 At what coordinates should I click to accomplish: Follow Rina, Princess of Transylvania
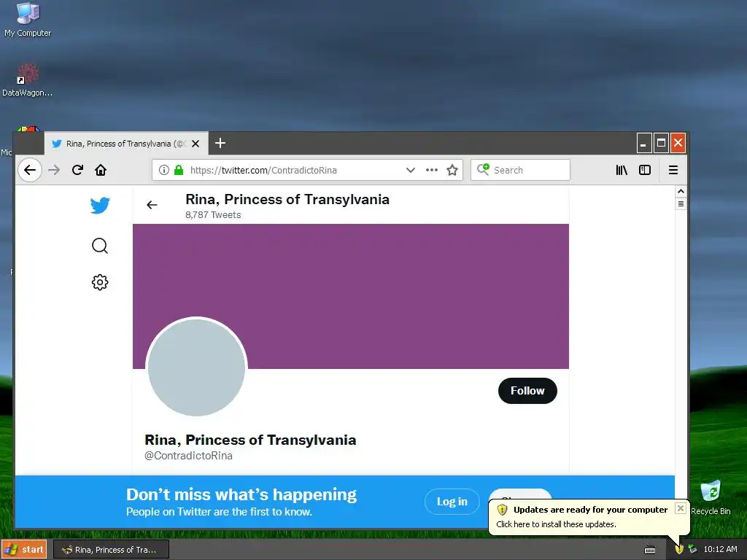pos(527,391)
